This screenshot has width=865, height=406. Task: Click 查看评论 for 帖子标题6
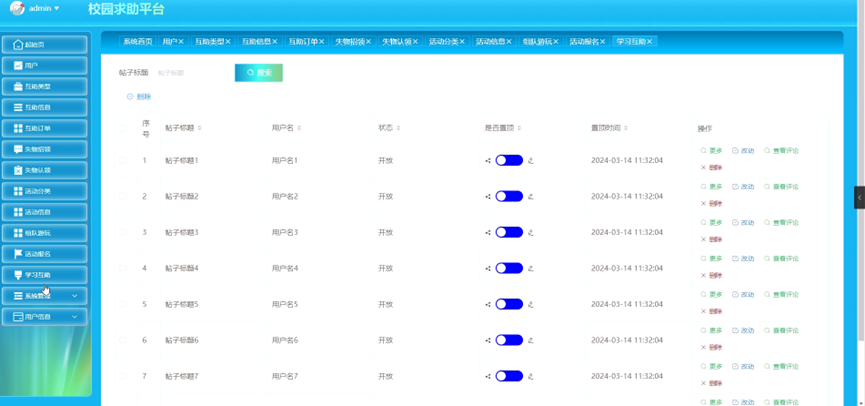[x=781, y=330]
